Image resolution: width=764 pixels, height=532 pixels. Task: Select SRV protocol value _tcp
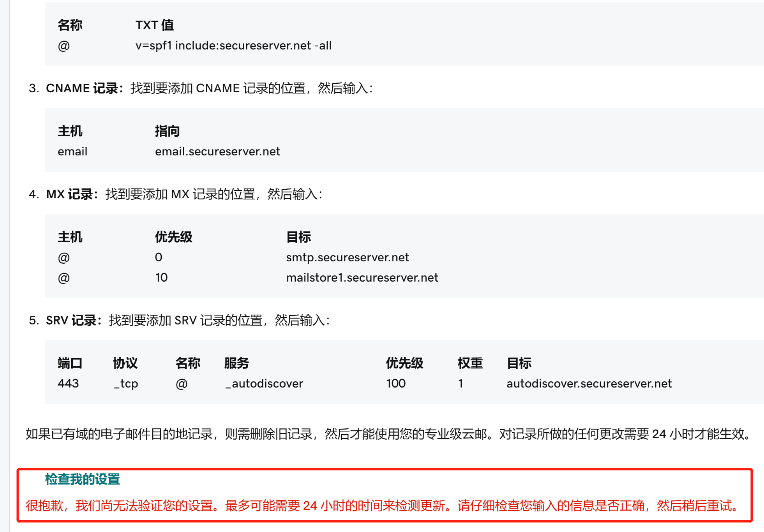tap(126, 384)
